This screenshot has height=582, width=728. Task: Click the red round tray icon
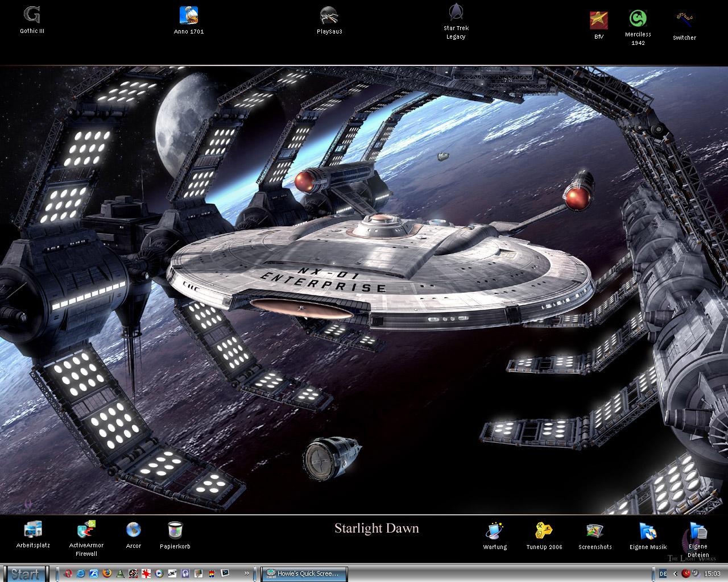686,573
